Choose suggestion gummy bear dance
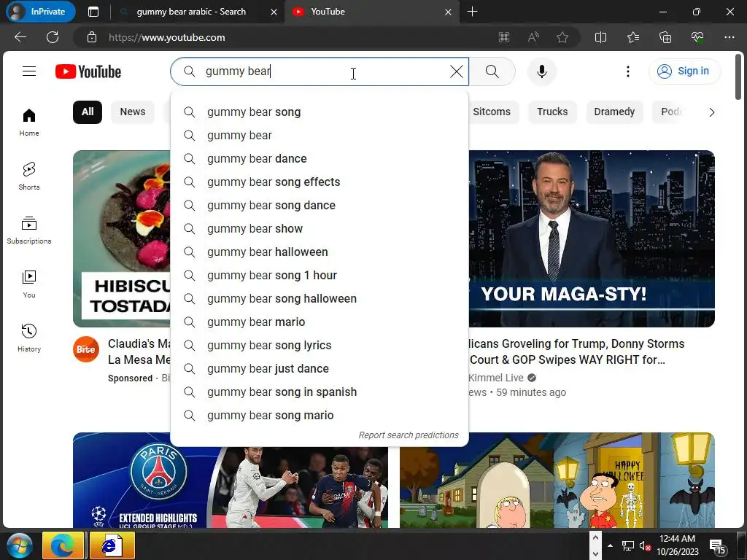This screenshot has height=560, width=747. [320, 158]
